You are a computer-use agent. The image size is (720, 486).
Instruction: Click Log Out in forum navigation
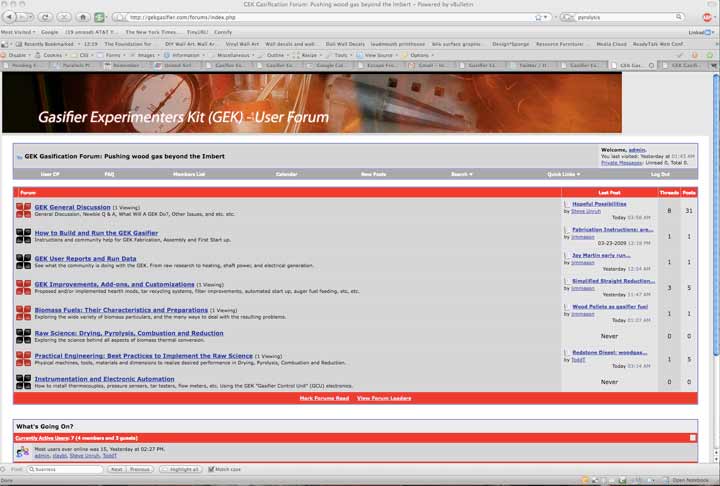coord(660,174)
